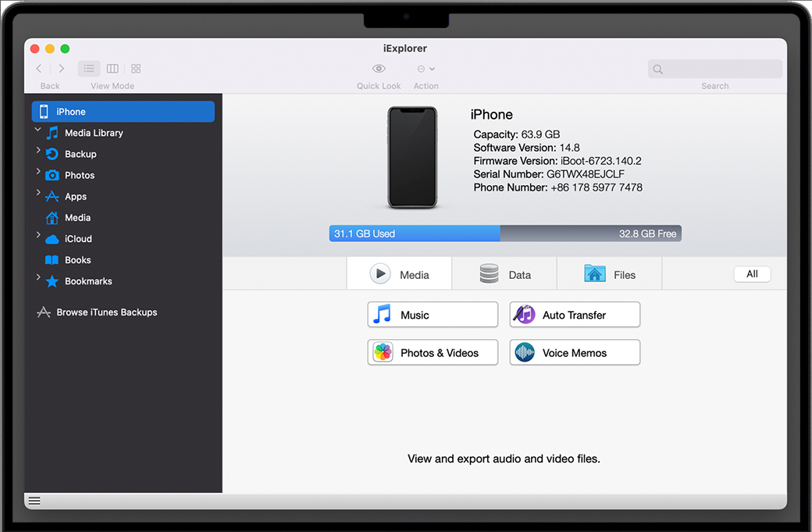The width and height of the screenshot is (812, 532).
Task: Click the 31.1 GB Used storage bar
Action: (415, 234)
